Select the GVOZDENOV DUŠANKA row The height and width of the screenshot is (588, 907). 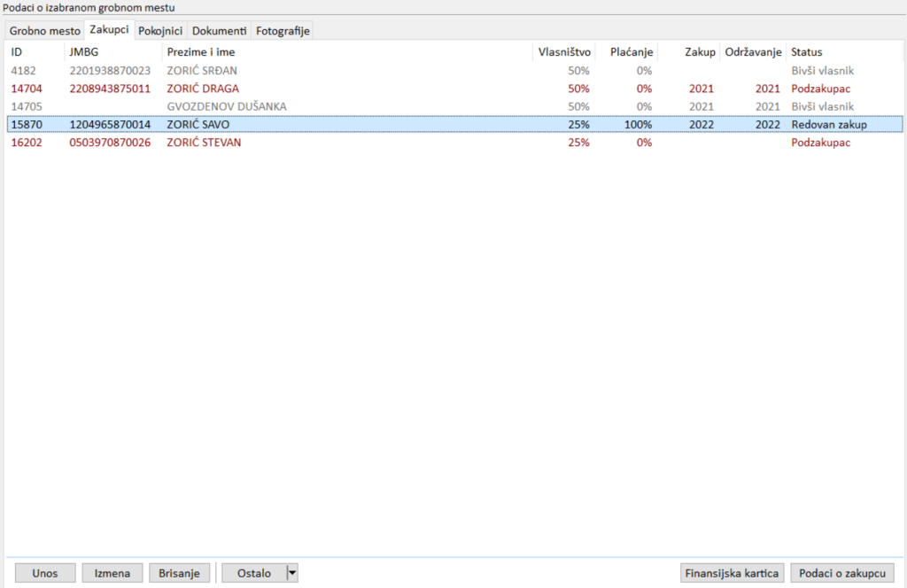click(226, 106)
